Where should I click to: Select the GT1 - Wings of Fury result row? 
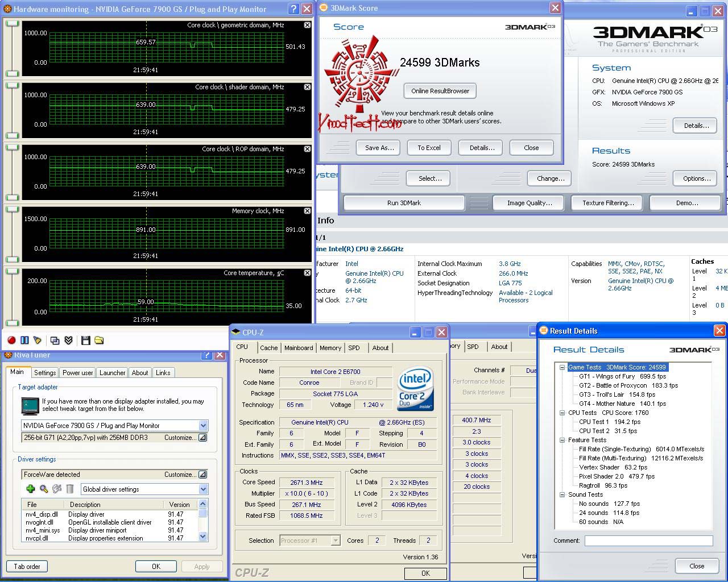pos(622,376)
